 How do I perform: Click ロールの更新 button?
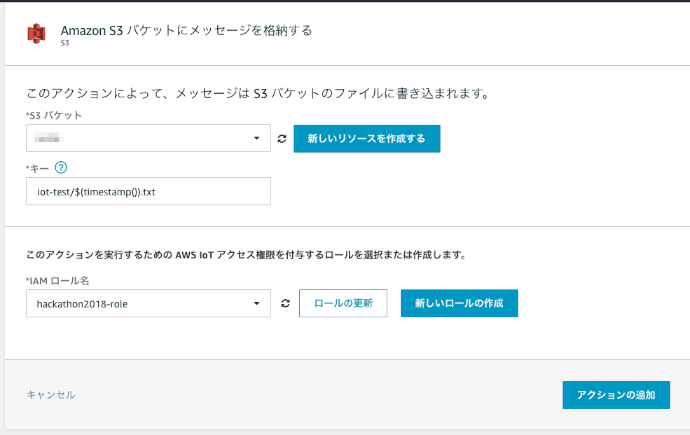click(343, 303)
